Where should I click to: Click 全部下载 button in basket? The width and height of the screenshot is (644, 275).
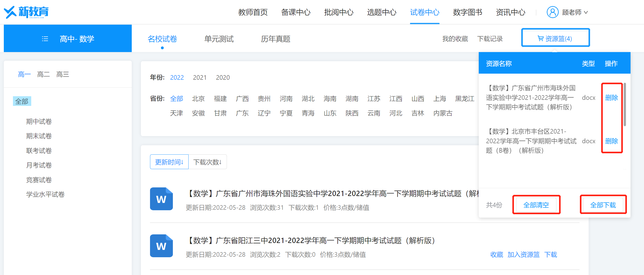(x=603, y=205)
